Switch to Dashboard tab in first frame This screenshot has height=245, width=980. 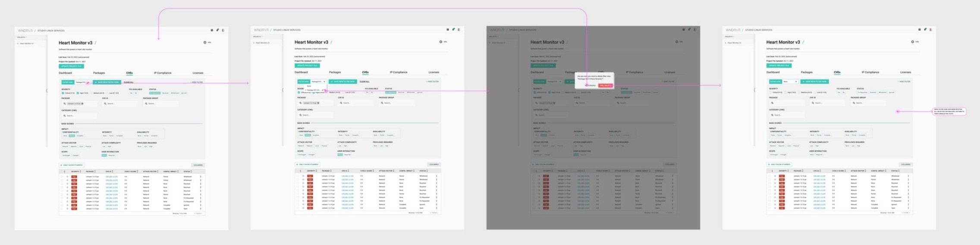[65, 73]
